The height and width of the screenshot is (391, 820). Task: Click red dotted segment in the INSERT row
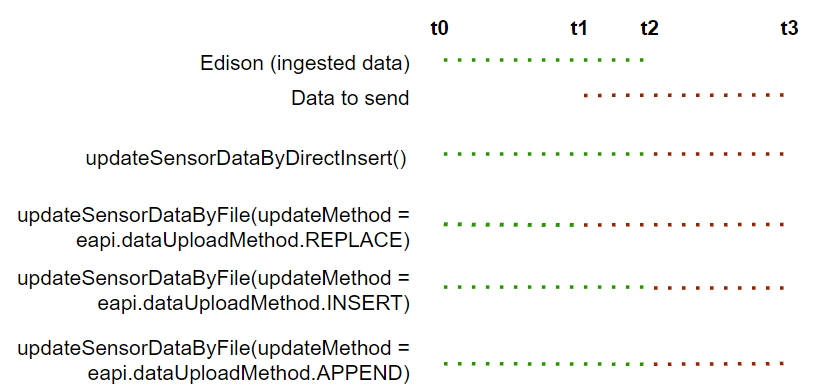(719, 288)
